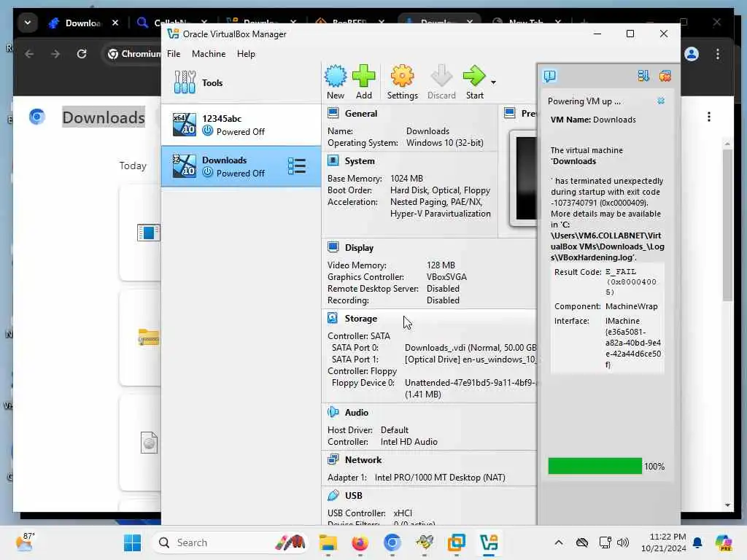Open the General section header
This screenshot has height=560, width=747.
(360, 113)
